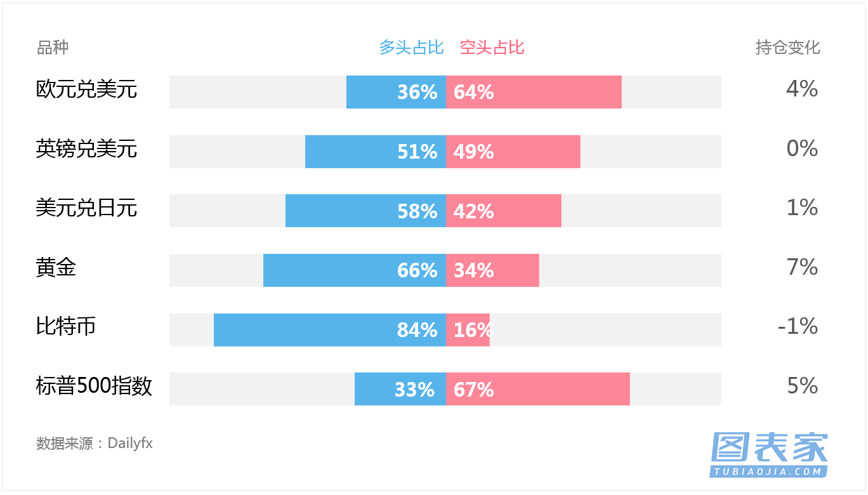Click the pink 49% bar for GBP/USD
The width and height of the screenshot is (868, 495).
point(513,152)
